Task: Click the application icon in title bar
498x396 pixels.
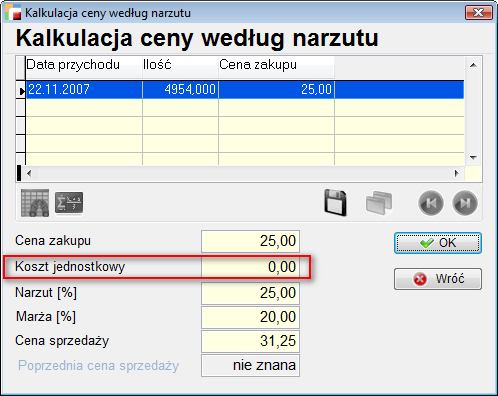Action: pyautogui.click(x=13, y=12)
